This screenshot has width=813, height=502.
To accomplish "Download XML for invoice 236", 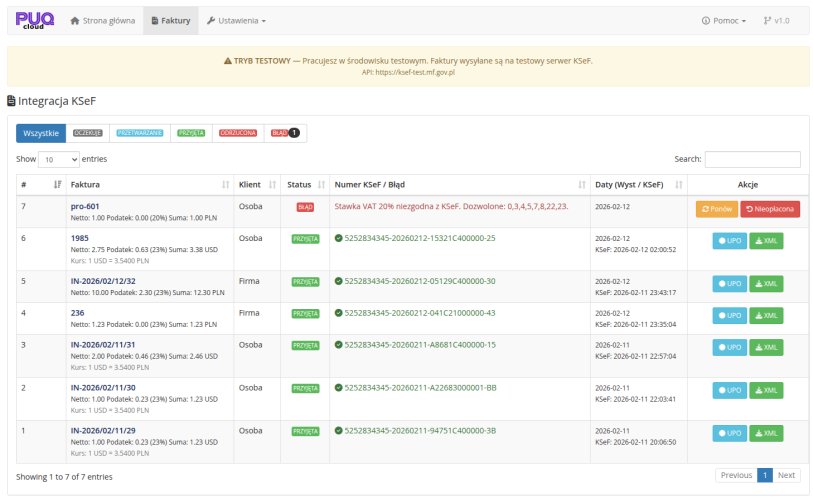I will click(766, 315).
